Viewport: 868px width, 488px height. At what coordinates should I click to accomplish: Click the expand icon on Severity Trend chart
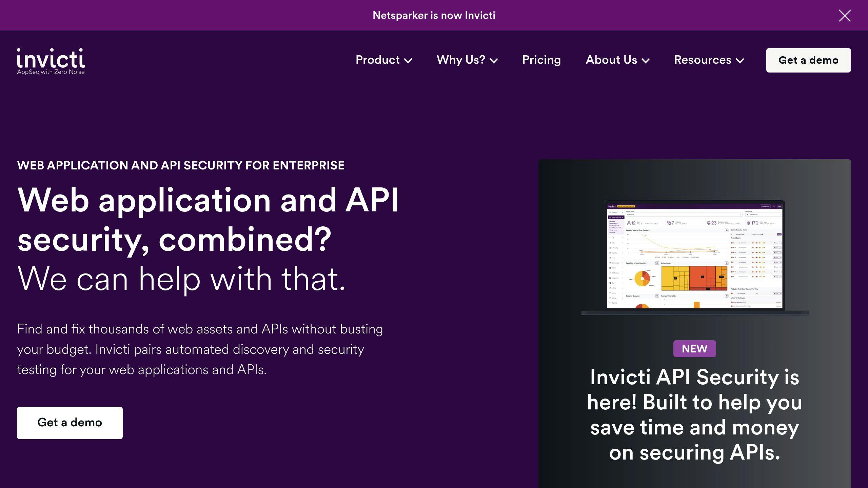pyautogui.click(x=726, y=230)
